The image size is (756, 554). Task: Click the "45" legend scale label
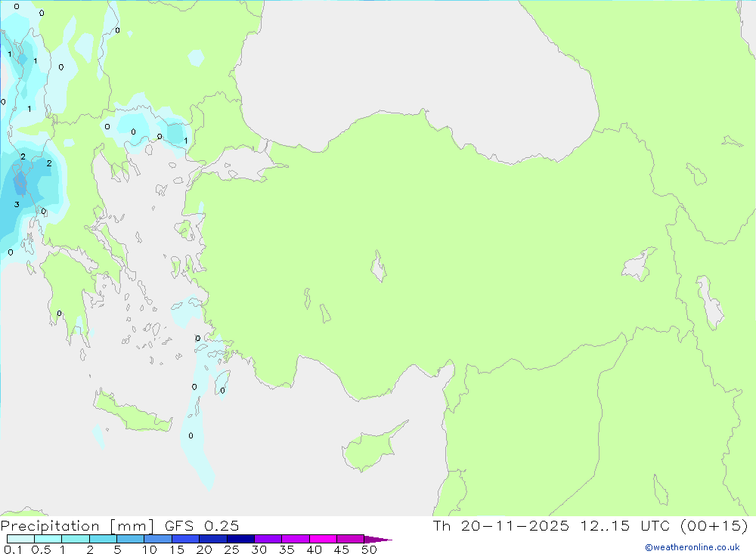pyautogui.click(x=342, y=549)
